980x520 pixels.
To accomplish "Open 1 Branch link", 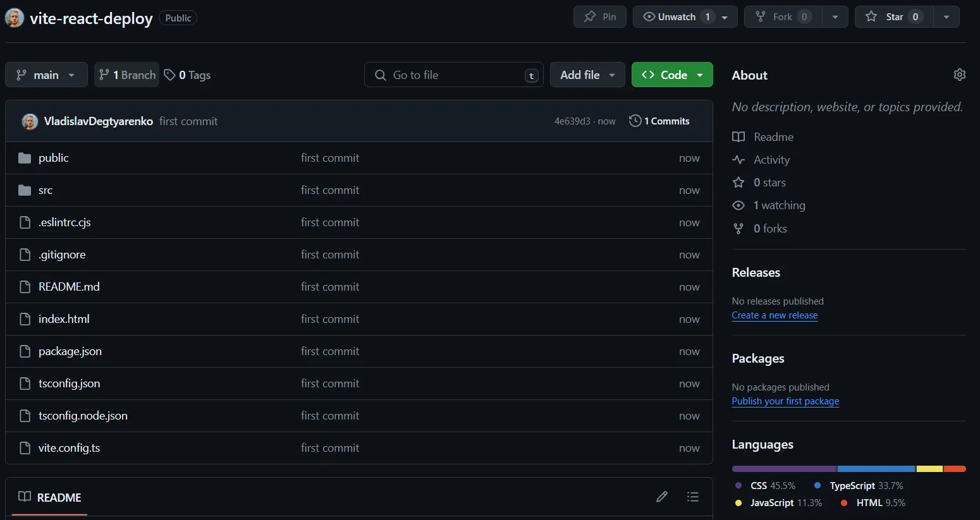I will pyautogui.click(x=127, y=75).
